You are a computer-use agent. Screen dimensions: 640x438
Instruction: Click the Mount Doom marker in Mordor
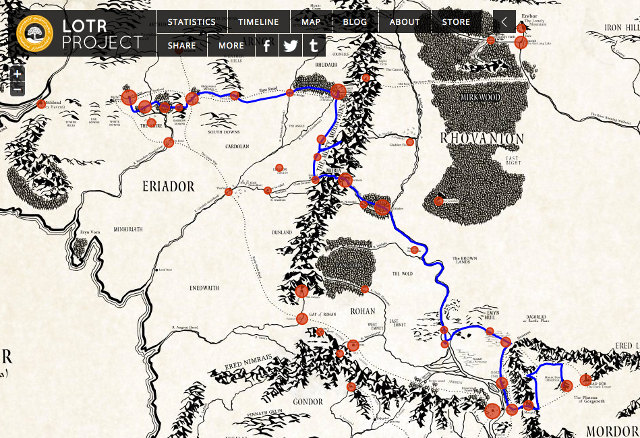tap(567, 385)
